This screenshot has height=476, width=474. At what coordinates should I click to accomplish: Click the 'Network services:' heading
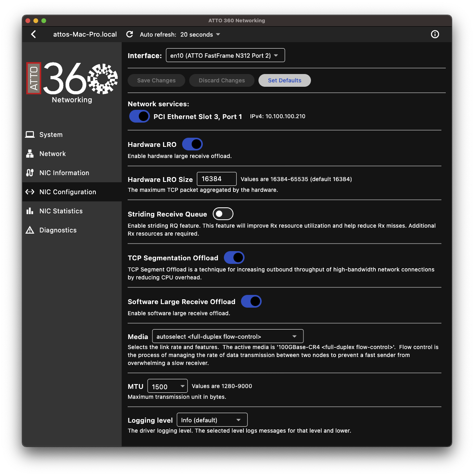[x=158, y=104]
